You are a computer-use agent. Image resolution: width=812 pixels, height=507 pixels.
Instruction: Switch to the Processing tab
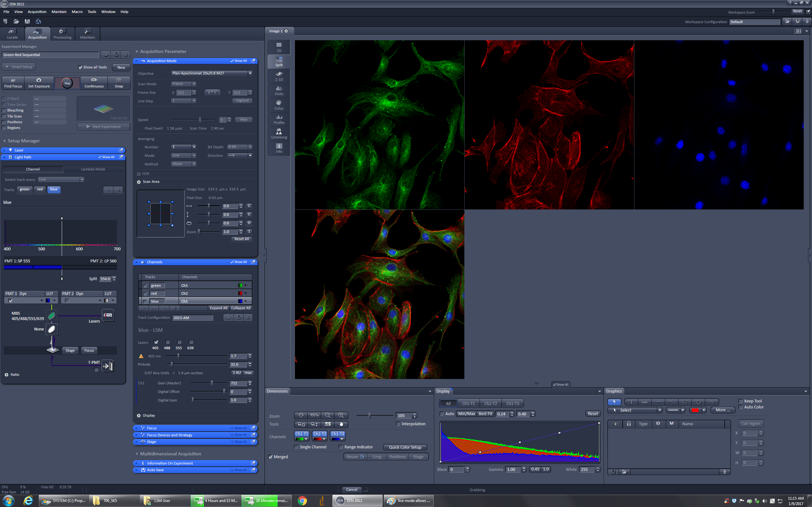click(62, 34)
